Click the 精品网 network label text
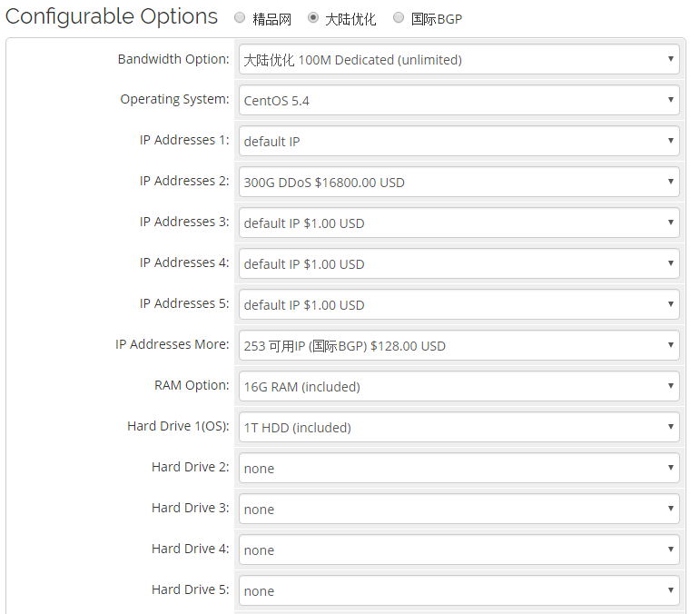 (271, 18)
